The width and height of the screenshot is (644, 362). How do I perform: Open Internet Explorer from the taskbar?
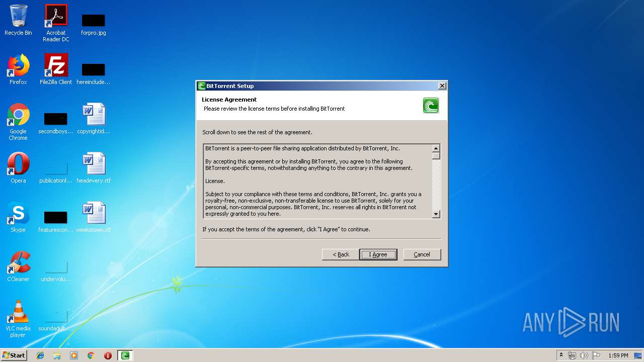click(40, 355)
